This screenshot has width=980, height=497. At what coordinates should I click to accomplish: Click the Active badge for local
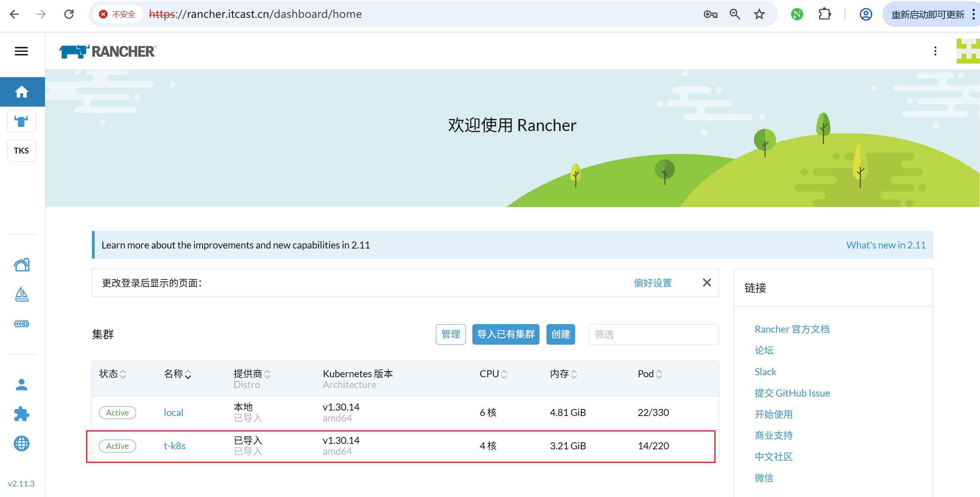(x=118, y=412)
